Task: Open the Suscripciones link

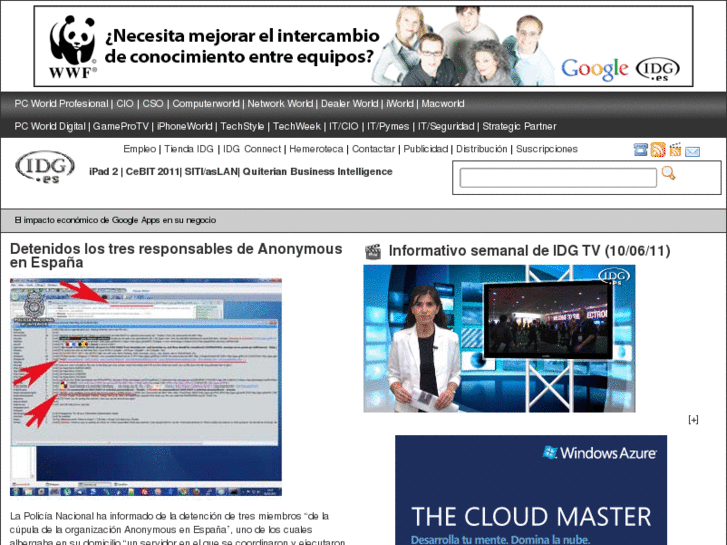Action: [x=547, y=149]
